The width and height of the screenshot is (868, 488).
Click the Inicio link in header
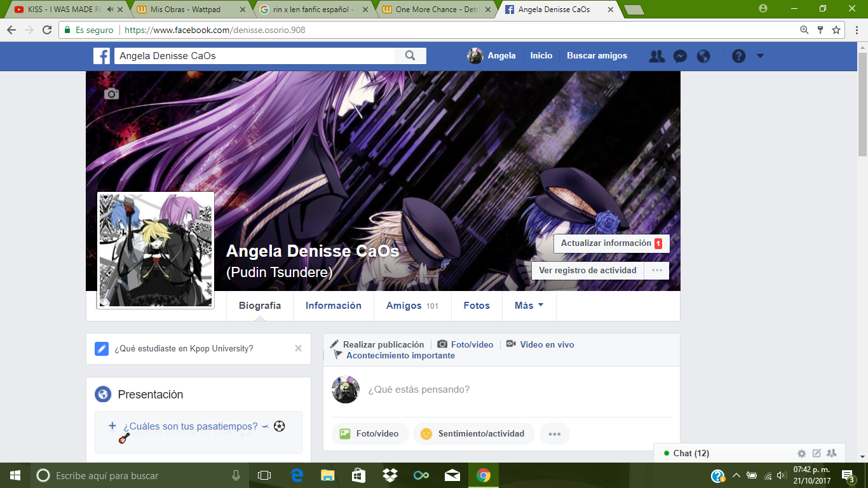(541, 56)
